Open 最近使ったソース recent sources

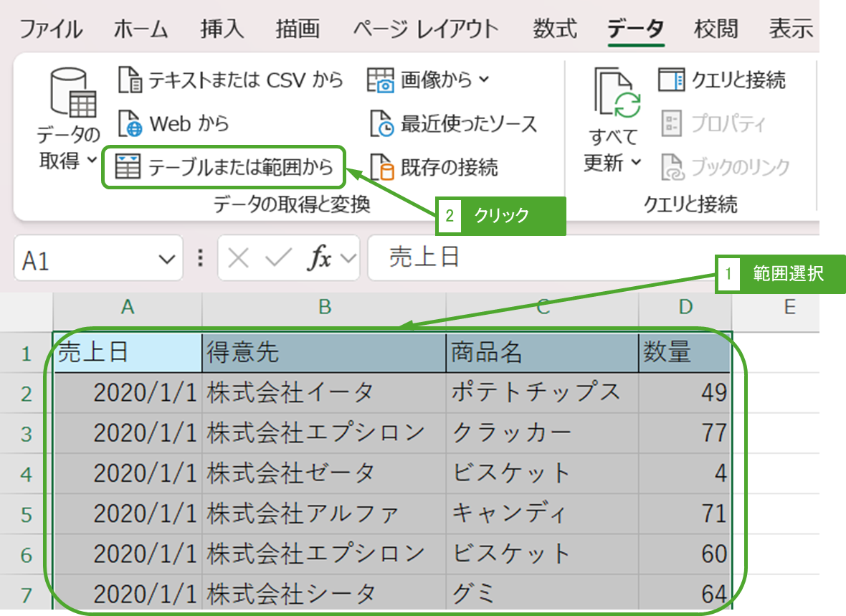click(x=452, y=124)
